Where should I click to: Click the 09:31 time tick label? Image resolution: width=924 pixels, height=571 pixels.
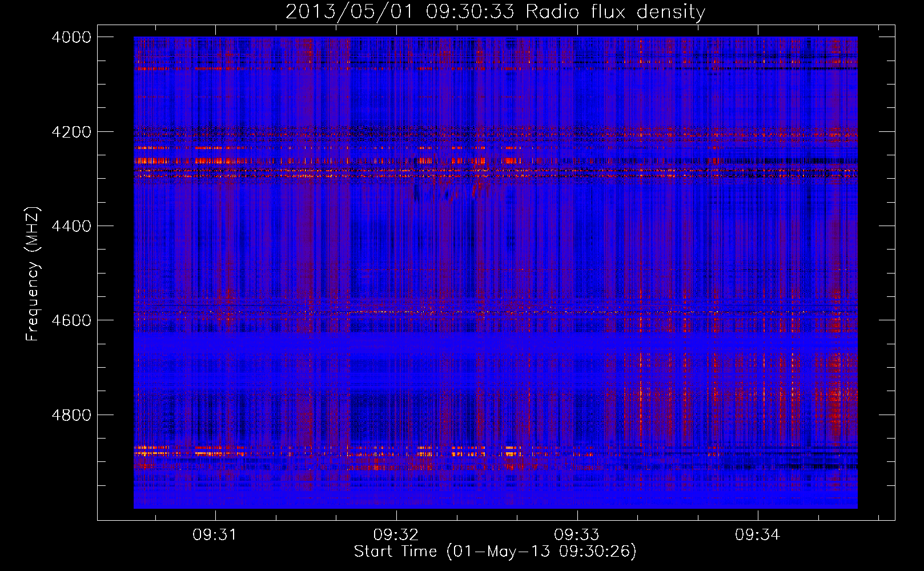tap(215, 535)
